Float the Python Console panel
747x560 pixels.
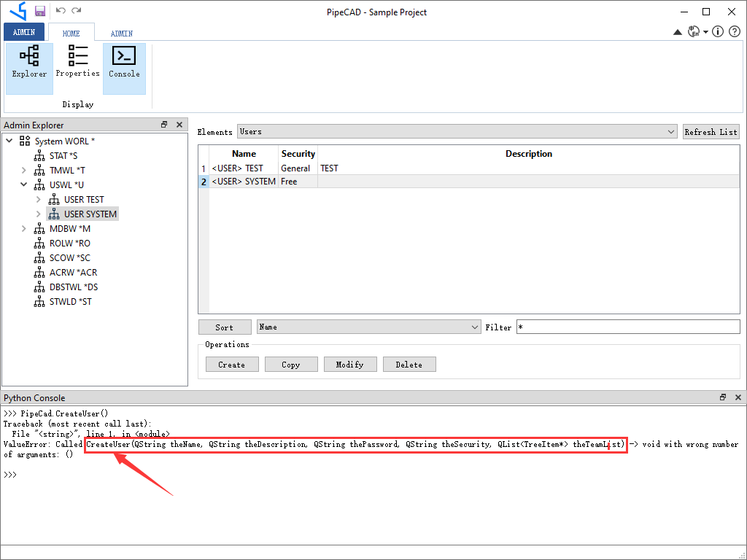pyautogui.click(x=724, y=397)
